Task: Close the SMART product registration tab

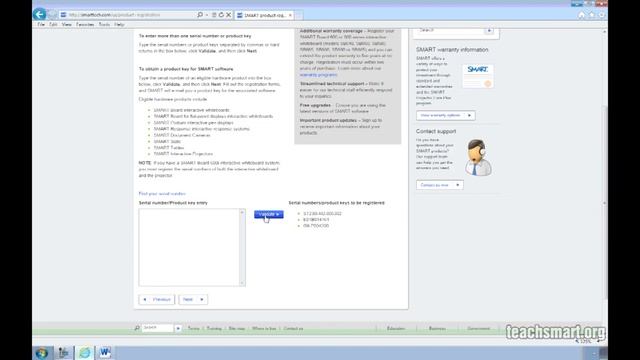Action: point(290,15)
